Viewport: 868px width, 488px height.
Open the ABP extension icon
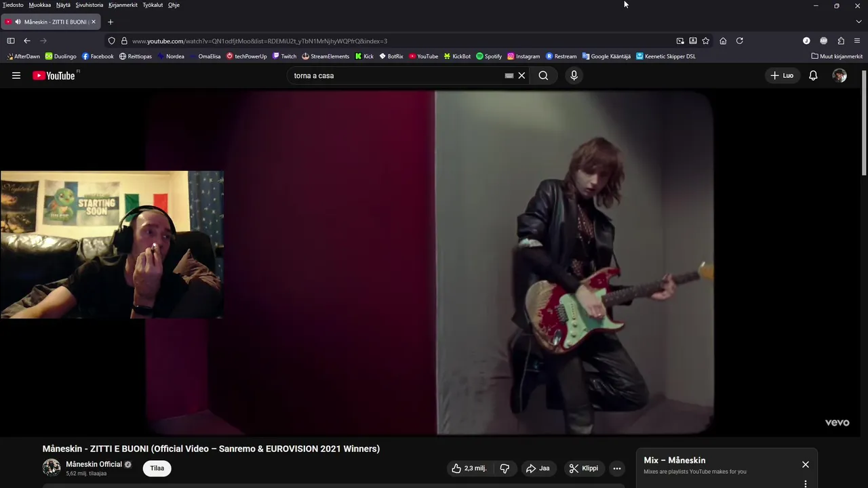pyautogui.click(x=824, y=41)
